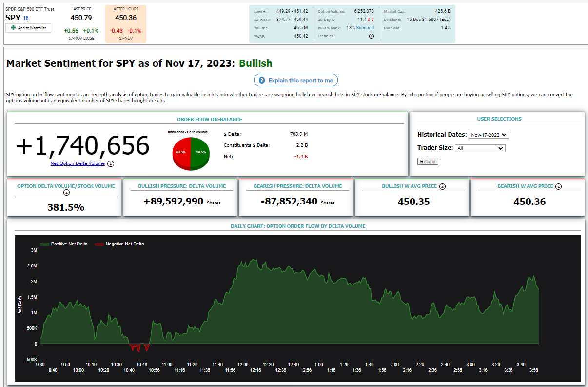Click the DAILY CHART: OPTION ORDER FLOW heading
588x387 pixels.
[x=298, y=226]
